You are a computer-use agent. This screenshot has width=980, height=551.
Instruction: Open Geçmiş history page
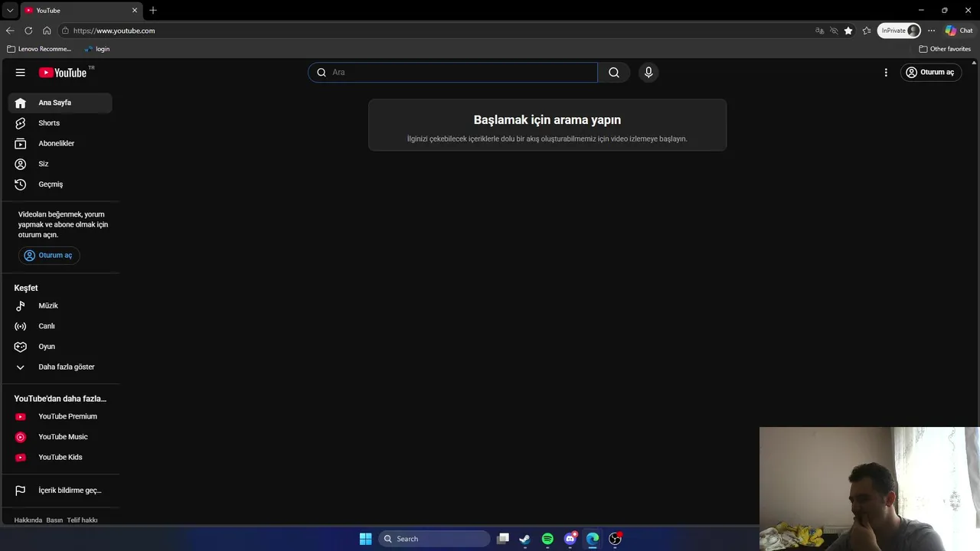[60, 184]
